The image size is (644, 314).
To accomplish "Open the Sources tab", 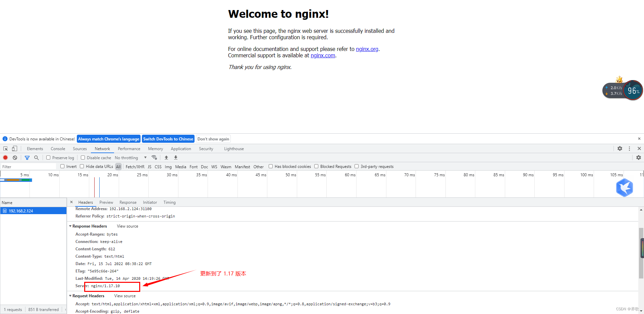I will [x=80, y=149].
